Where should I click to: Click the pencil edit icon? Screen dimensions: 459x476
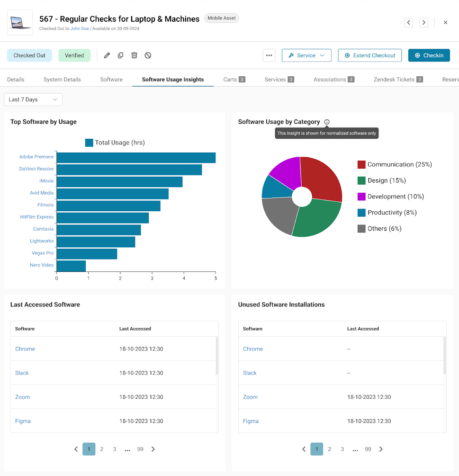(x=107, y=55)
